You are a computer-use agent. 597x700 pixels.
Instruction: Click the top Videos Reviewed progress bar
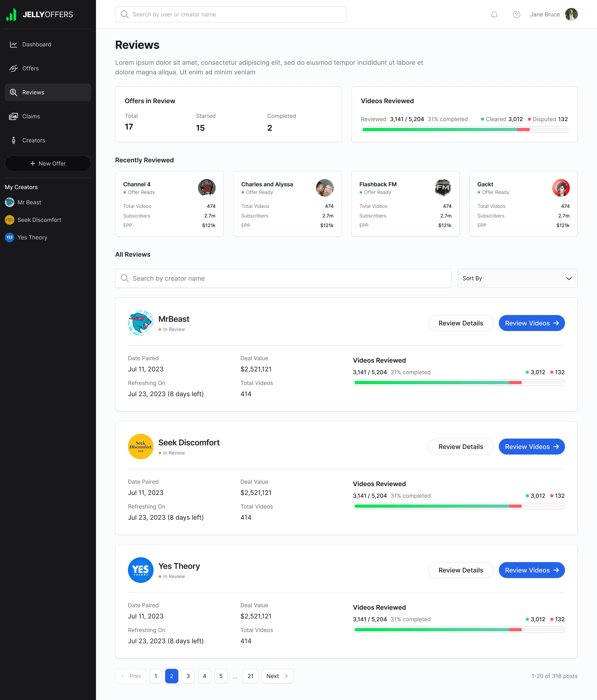click(464, 130)
